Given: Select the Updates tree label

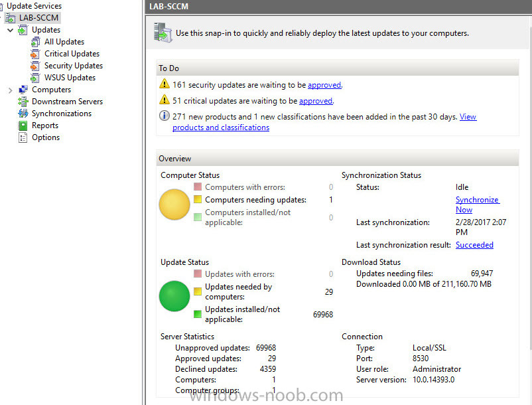Looking at the screenshot, I should click(46, 30).
